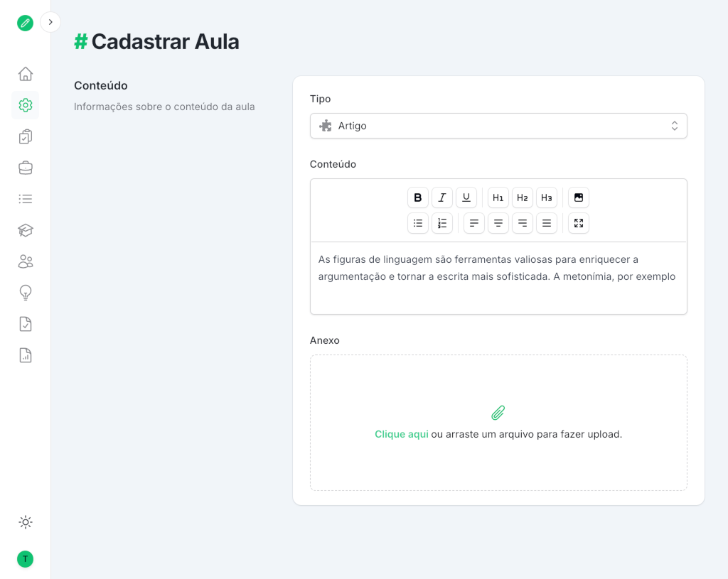Image resolution: width=728 pixels, height=579 pixels.
Task: Open the Tipo dropdown showing Artigo
Action: pos(498,125)
